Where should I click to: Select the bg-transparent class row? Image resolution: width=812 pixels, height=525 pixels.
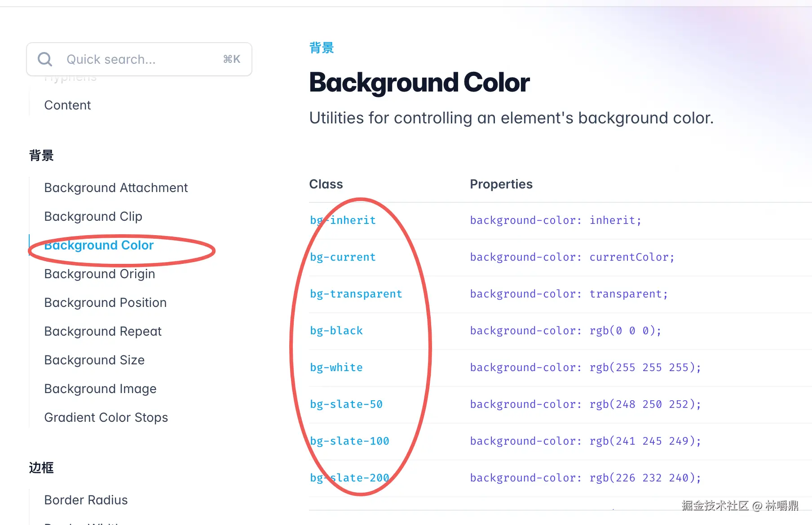tap(356, 294)
